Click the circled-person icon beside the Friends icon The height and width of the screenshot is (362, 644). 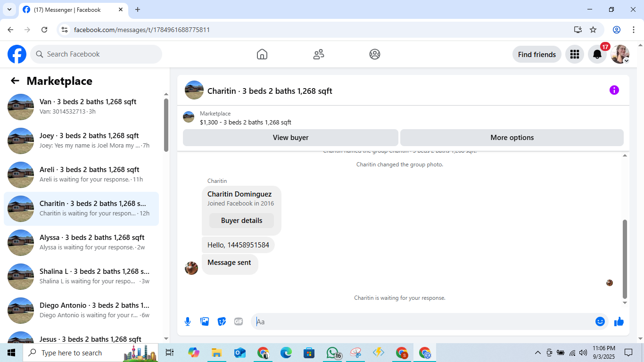[375, 54]
